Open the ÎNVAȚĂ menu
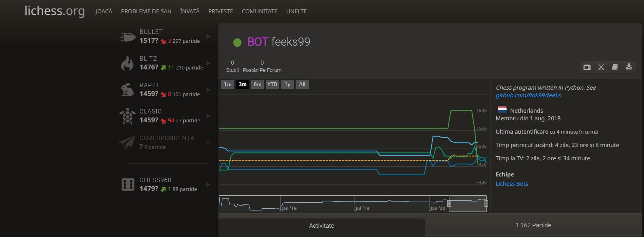Screen dimensions: 644x237 [x=190, y=11]
